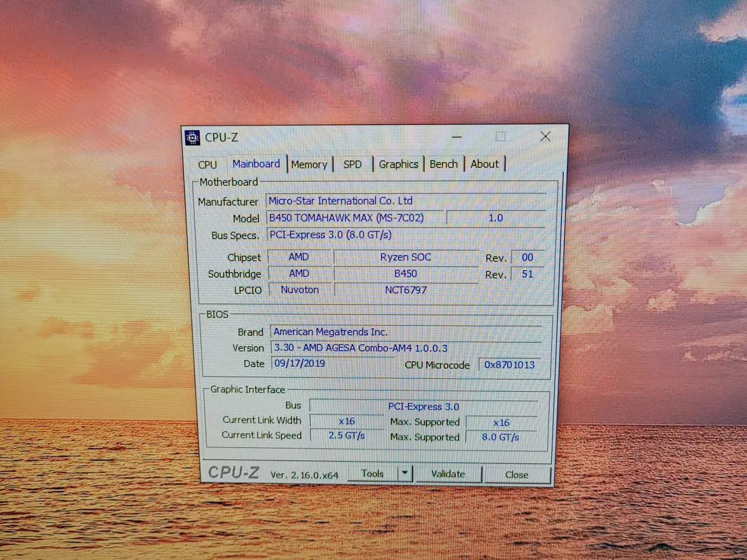The height and width of the screenshot is (560, 747).
Task: Click the Max. Supported link width x16
Action: click(x=501, y=422)
